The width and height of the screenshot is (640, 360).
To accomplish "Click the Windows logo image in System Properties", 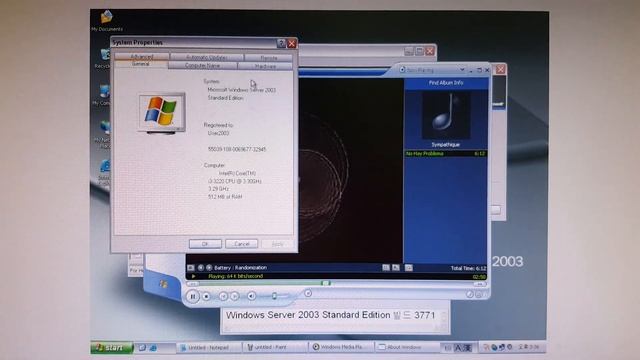I will click(162, 113).
